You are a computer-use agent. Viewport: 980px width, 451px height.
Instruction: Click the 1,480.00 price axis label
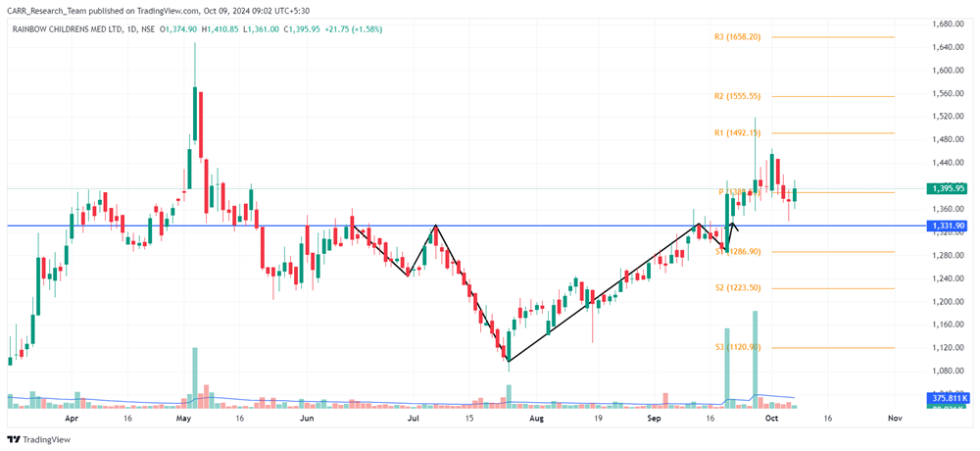pyautogui.click(x=950, y=140)
